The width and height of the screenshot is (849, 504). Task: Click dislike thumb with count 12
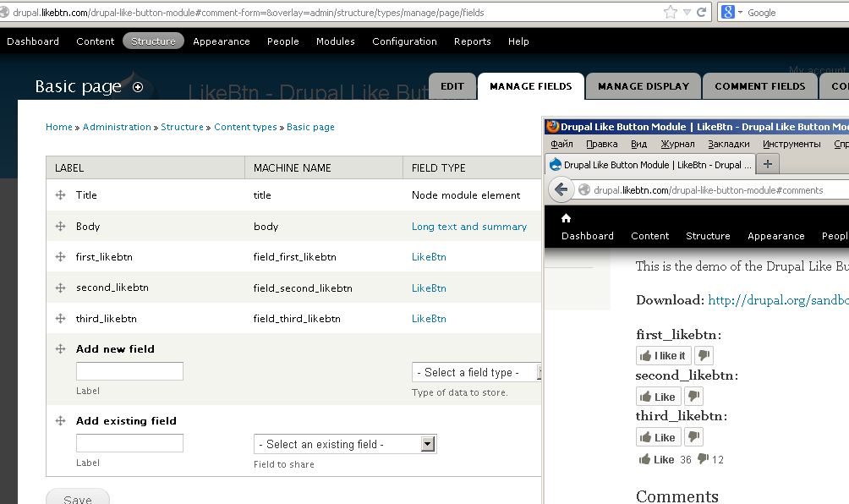(703, 459)
